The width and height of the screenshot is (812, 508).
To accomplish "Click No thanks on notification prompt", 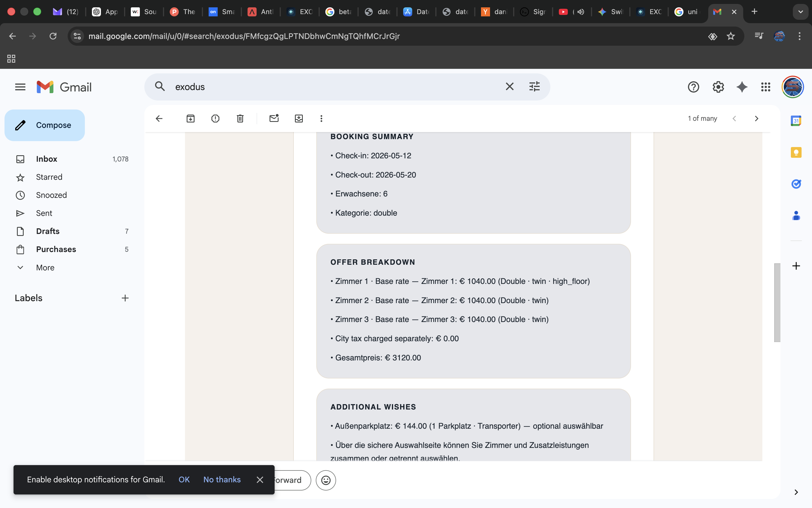I will tap(222, 479).
